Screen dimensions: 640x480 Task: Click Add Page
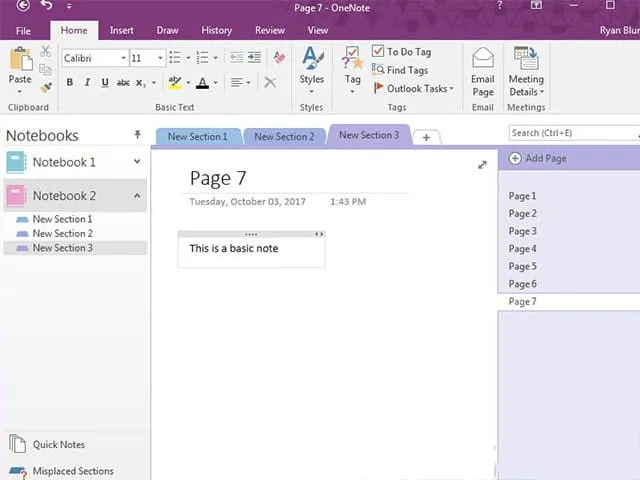click(538, 158)
